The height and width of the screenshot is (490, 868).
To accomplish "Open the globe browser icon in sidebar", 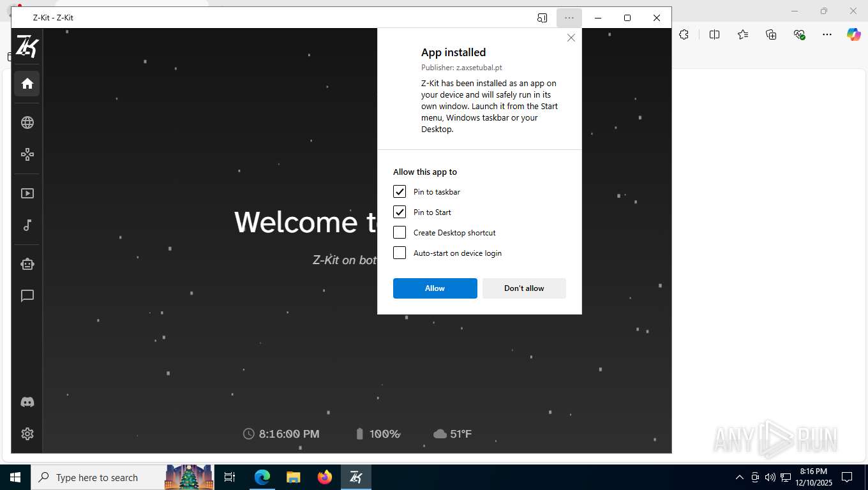I will (x=27, y=122).
